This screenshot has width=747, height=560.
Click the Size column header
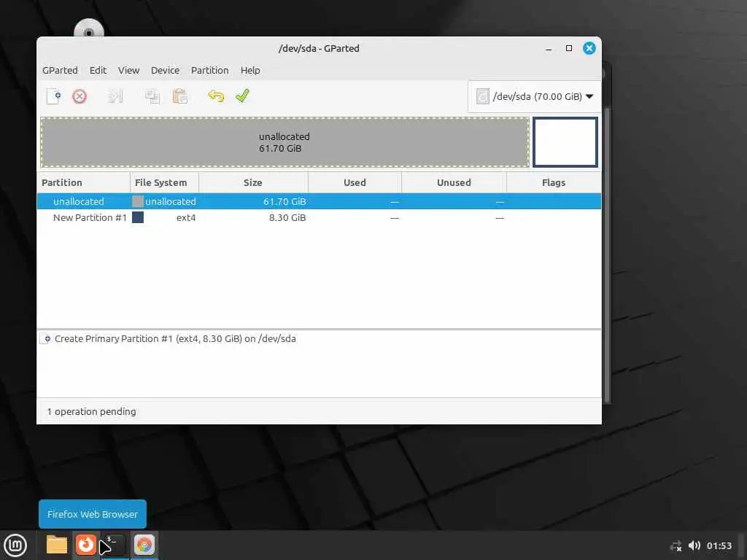tap(253, 183)
